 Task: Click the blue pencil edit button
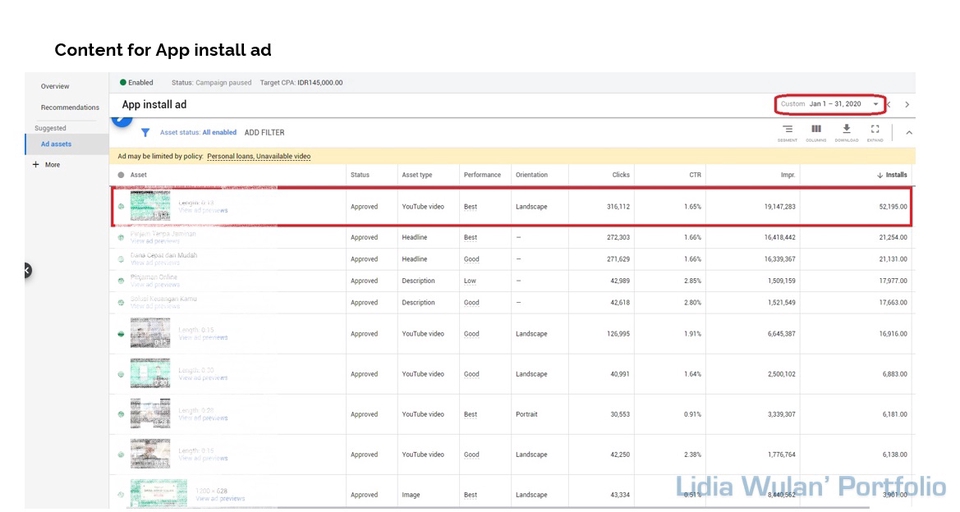(122, 119)
